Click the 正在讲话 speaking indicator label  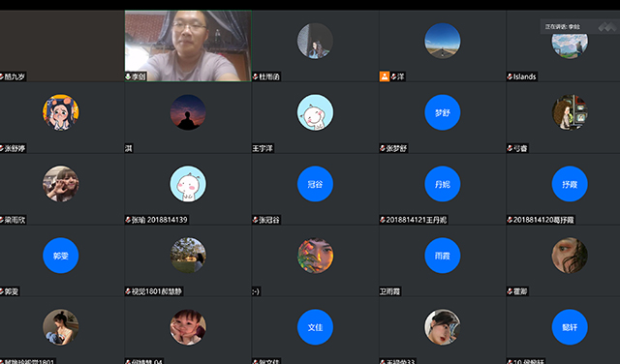point(563,27)
